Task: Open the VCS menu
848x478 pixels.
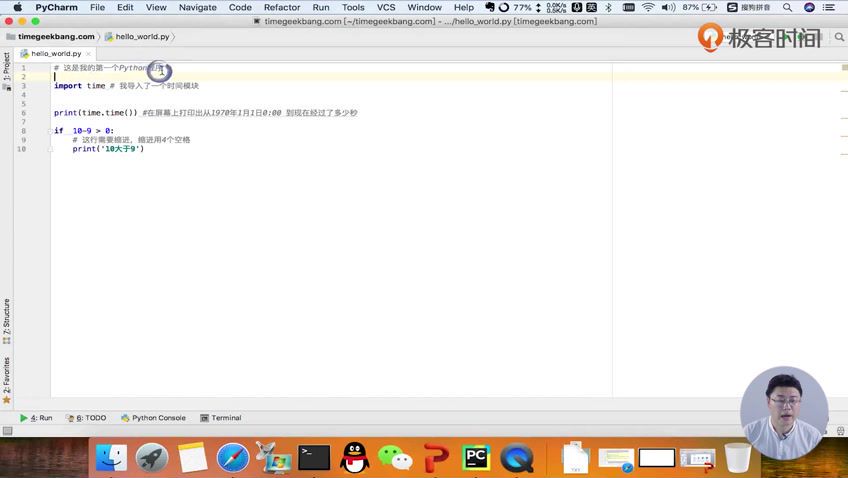Action: (x=386, y=7)
